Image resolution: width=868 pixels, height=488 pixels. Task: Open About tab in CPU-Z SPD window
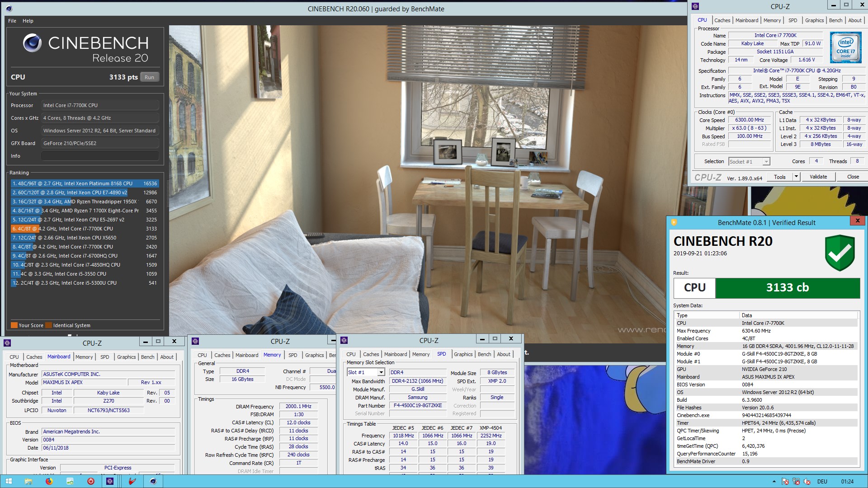(x=504, y=354)
